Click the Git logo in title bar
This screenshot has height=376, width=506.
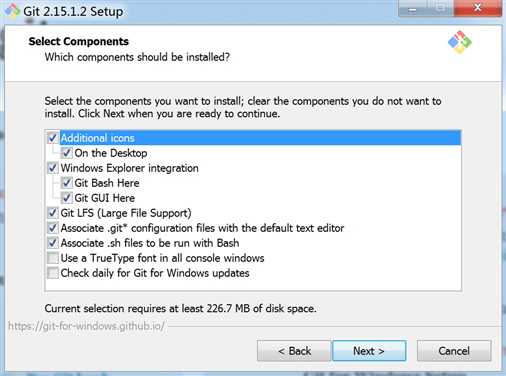[12, 11]
